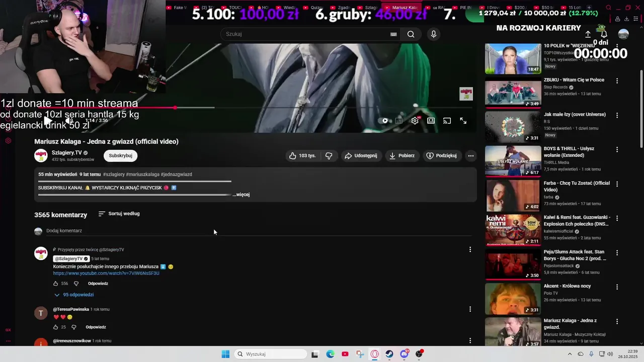Like the pinned Szlagiery TV comment
The width and height of the screenshot is (644, 362).
56,284
